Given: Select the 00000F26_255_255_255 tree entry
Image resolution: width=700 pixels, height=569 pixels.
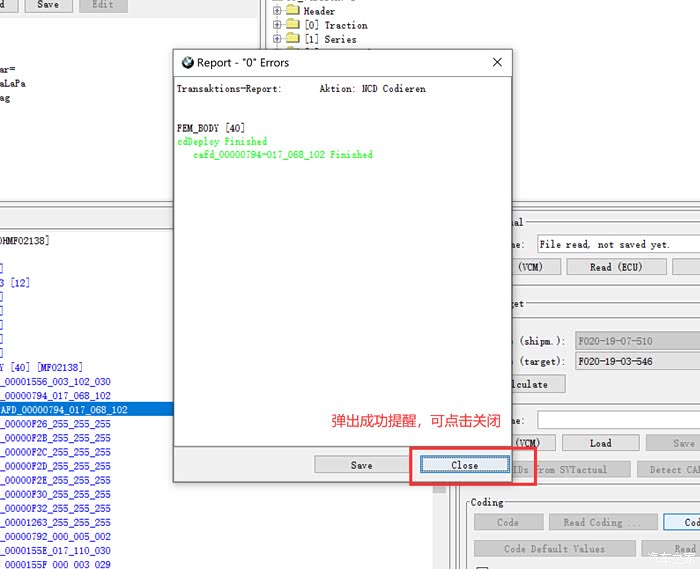Looking at the screenshot, I should click(56, 424).
